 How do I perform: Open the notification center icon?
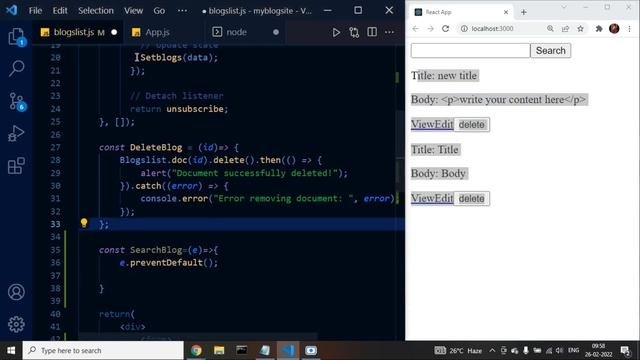pos(625,350)
